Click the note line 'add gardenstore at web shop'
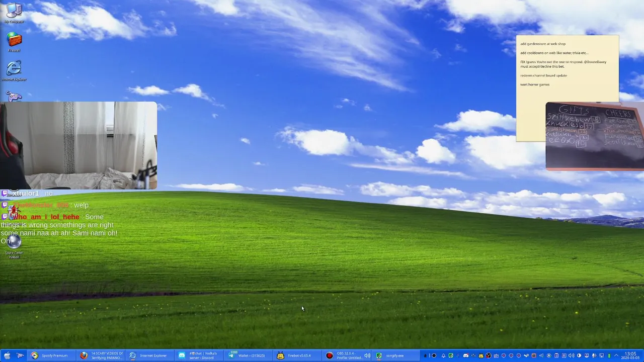Image resolution: width=644 pixels, height=362 pixels. coord(543,44)
